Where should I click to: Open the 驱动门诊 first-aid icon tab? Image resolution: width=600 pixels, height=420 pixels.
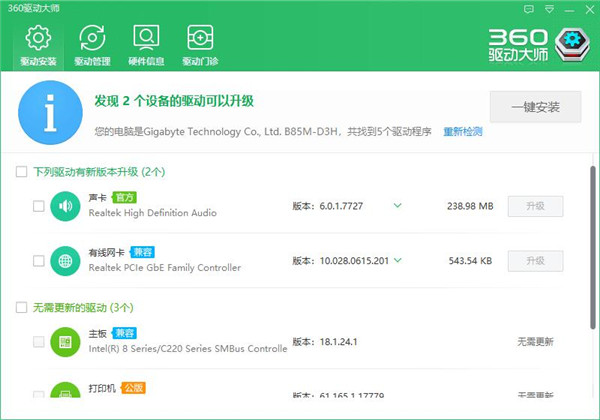pos(200,45)
